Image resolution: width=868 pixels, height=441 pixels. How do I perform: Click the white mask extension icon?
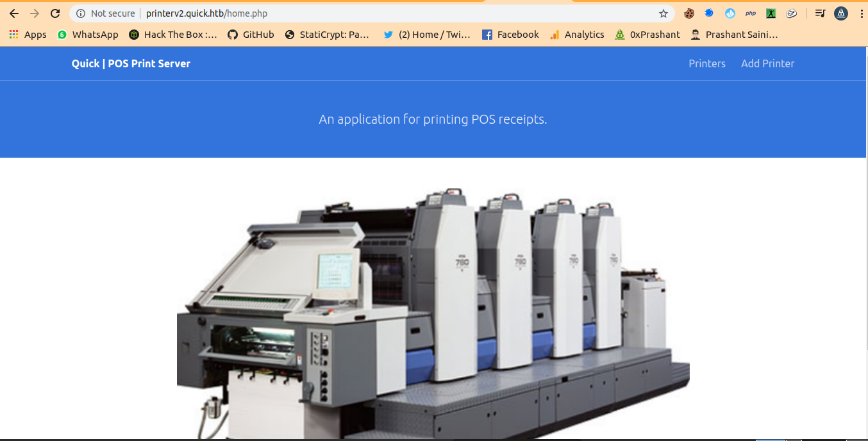pyautogui.click(x=792, y=13)
